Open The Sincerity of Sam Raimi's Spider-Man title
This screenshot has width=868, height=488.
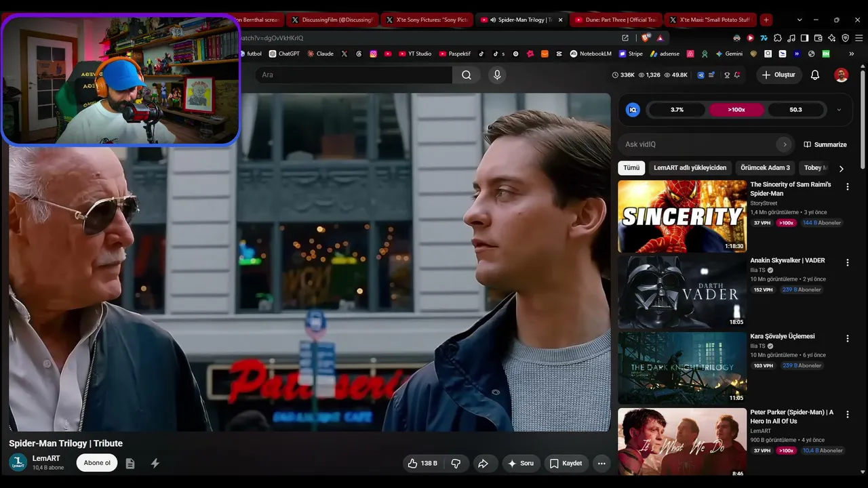pyautogui.click(x=791, y=189)
